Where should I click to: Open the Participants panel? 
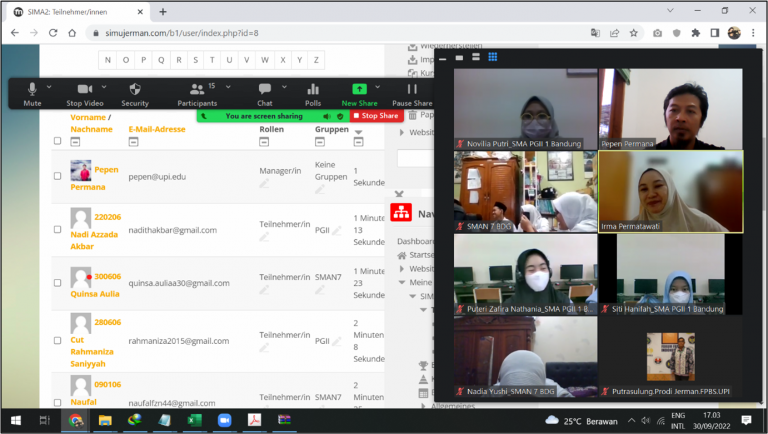(197, 94)
